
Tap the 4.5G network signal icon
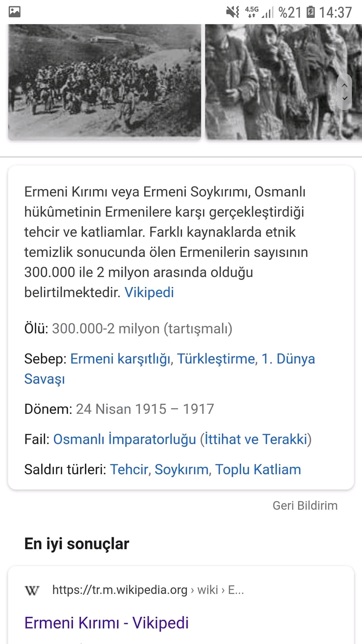[252, 11]
